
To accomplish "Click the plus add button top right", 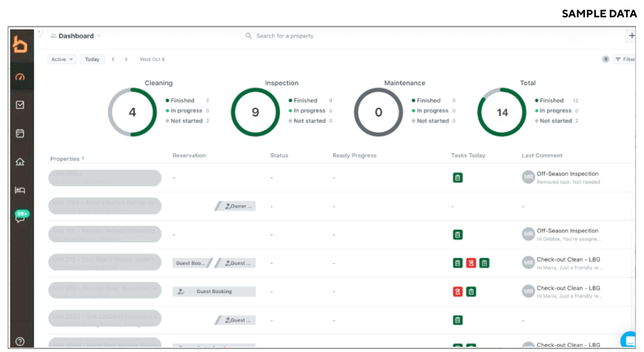I will point(632,36).
